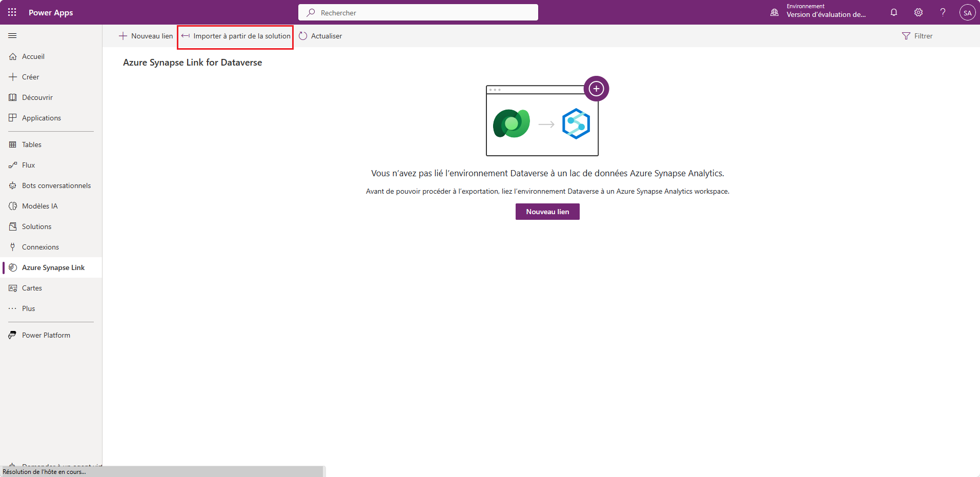
Task: Click Actualiser to refresh the list
Action: pos(320,36)
